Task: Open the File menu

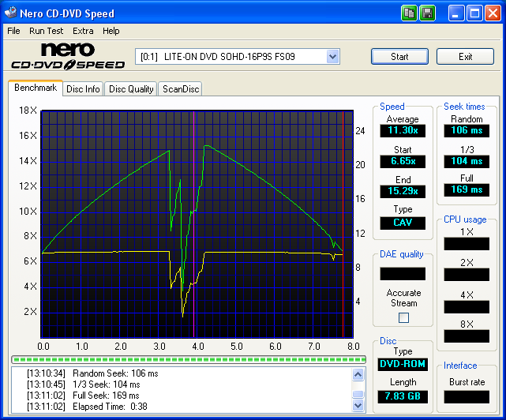Action: [x=14, y=31]
